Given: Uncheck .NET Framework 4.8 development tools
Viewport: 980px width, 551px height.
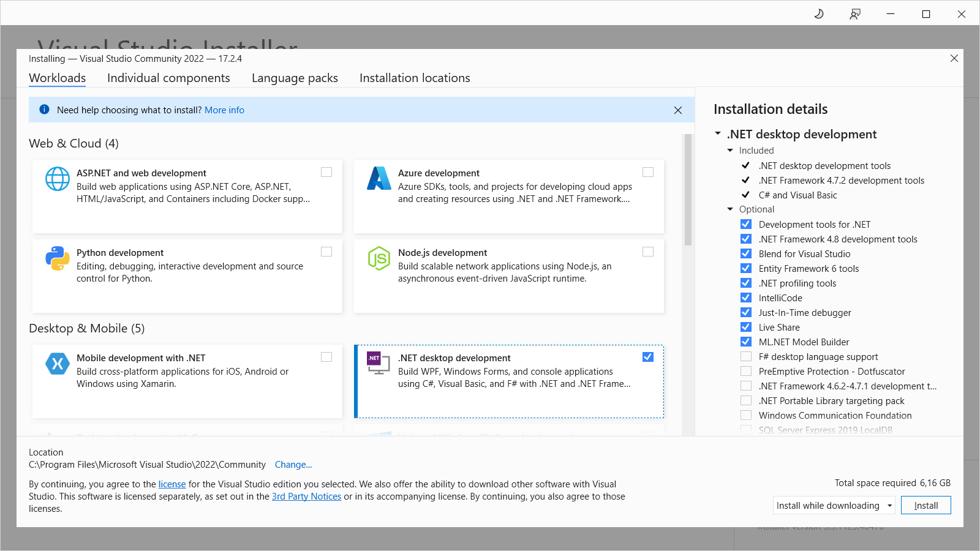Looking at the screenshot, I should click(746, 239).
